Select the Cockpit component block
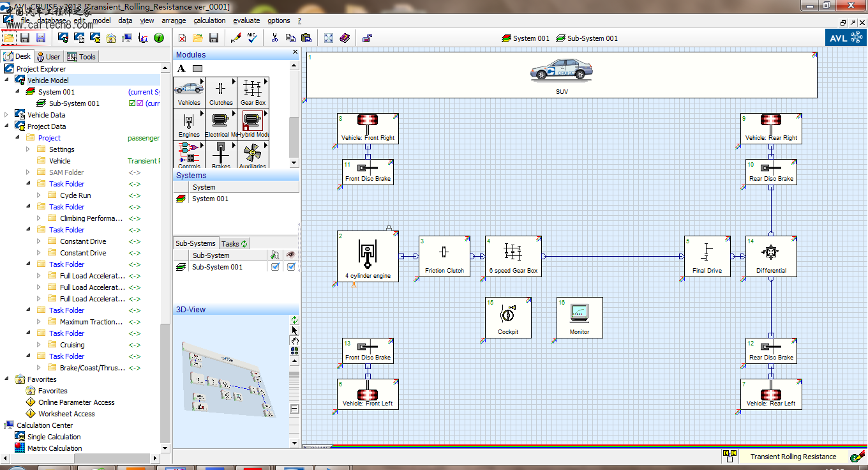Screen dimensions: 868x470 click(508, 318)
